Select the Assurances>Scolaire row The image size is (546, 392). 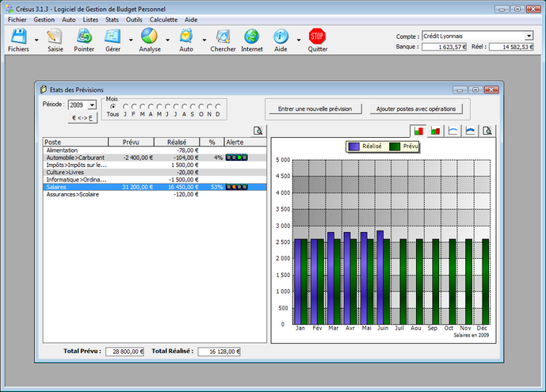[155, 195]
